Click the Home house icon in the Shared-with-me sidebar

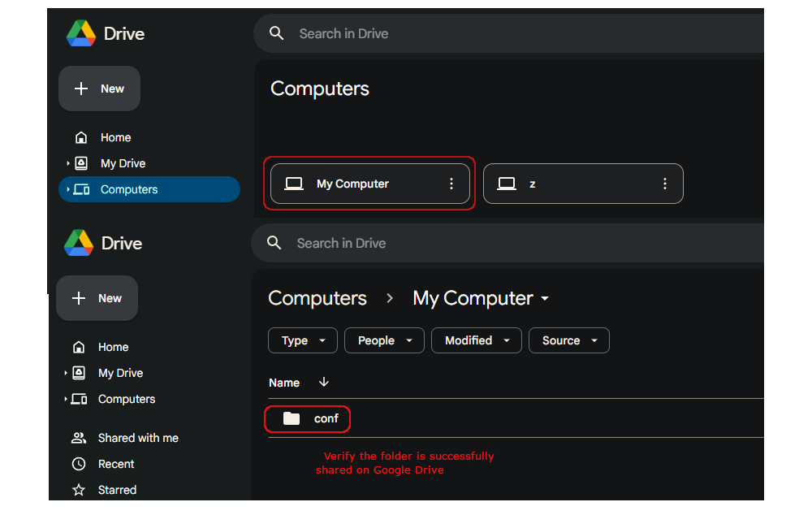coord(79,347)
